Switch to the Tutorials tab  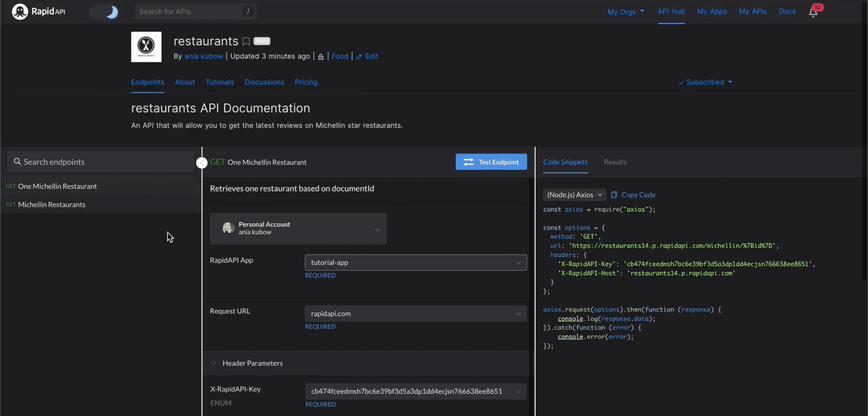pyautogui.click(x=220, y=82)
